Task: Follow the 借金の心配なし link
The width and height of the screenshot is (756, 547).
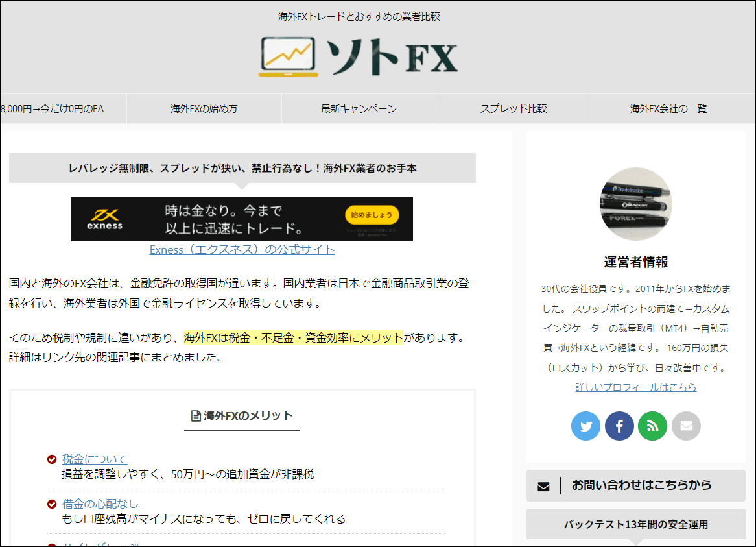Action: [100, 504]
